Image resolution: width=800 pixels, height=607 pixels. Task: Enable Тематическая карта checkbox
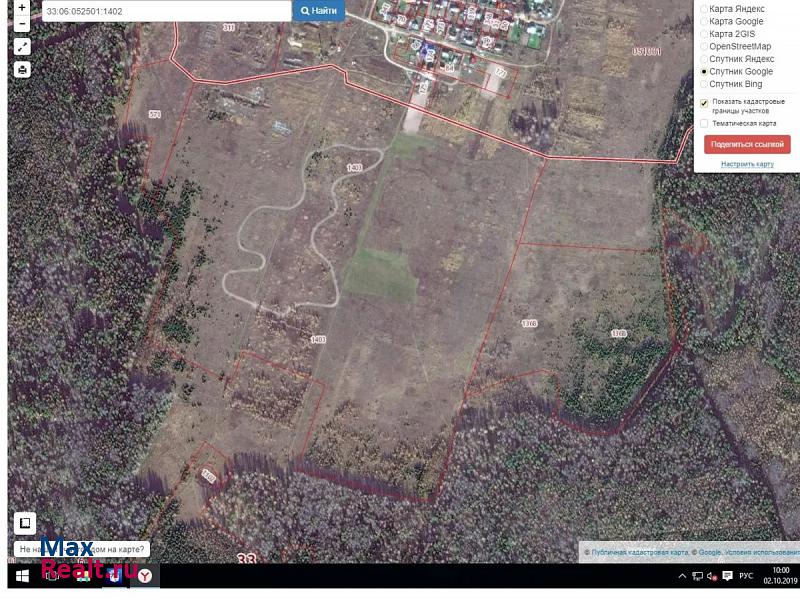pyautogui.click(x=704, y=124)
